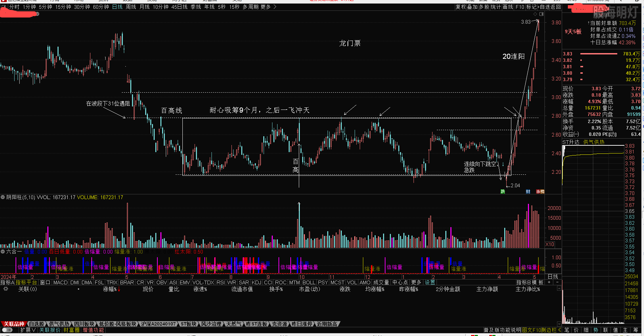Click the 设置 indicator settings
The image size is (644, 336).
430,282
